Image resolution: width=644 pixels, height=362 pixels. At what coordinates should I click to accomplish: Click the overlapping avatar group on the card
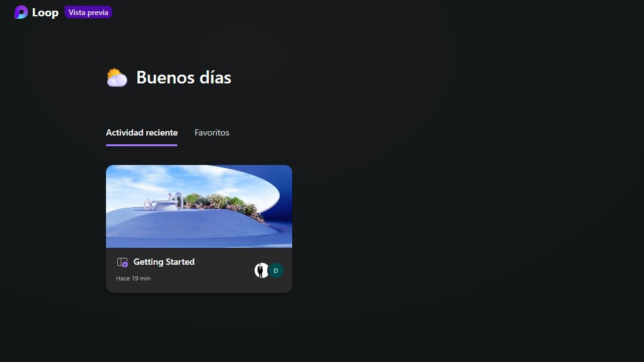point(268,270)
